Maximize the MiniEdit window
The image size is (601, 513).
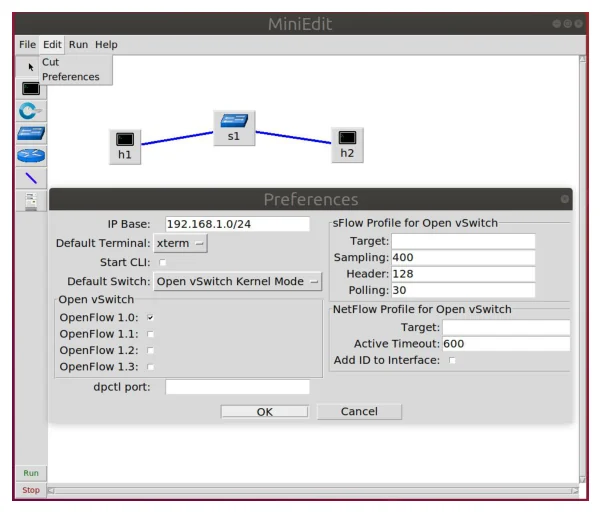(x=568, y=24)
